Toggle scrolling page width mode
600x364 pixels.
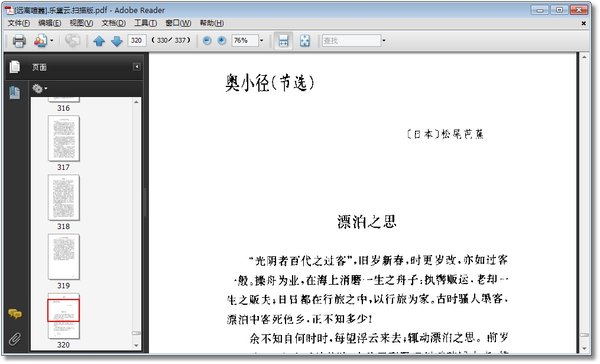[284, 41]
